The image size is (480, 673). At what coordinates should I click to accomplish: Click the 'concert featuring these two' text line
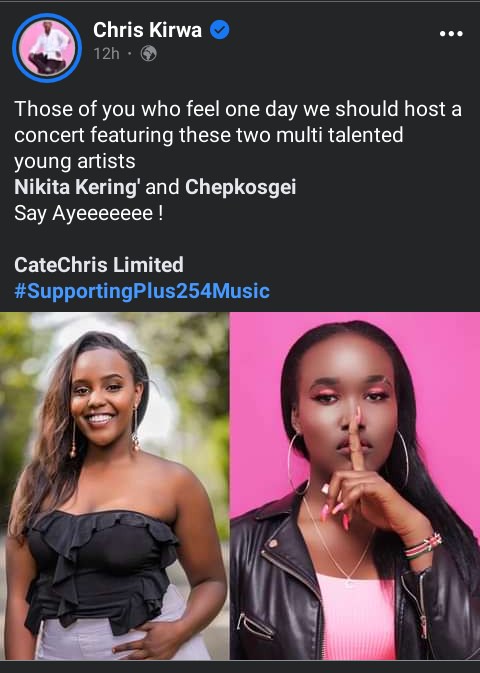pyautogui.click(x=209, y=135)
